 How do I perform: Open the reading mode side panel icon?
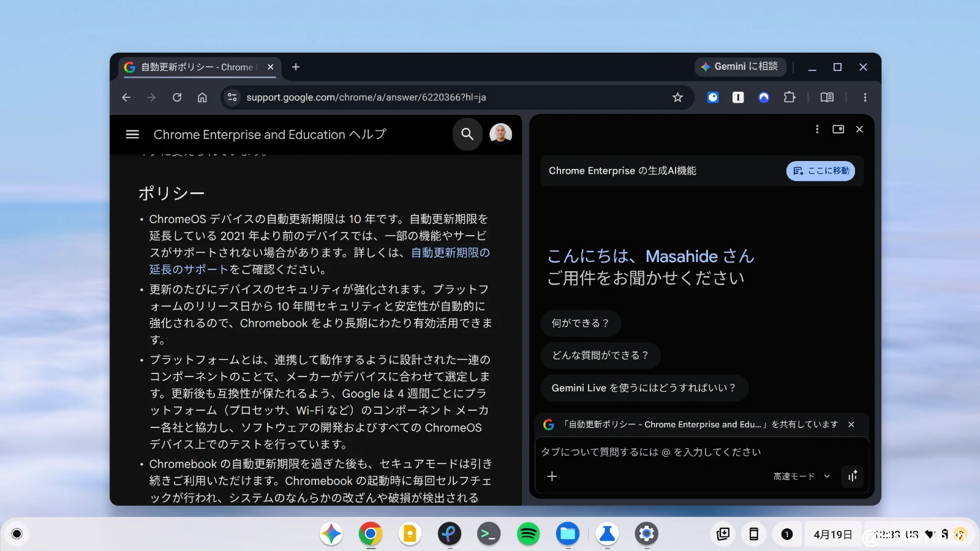tap(827, 97)
